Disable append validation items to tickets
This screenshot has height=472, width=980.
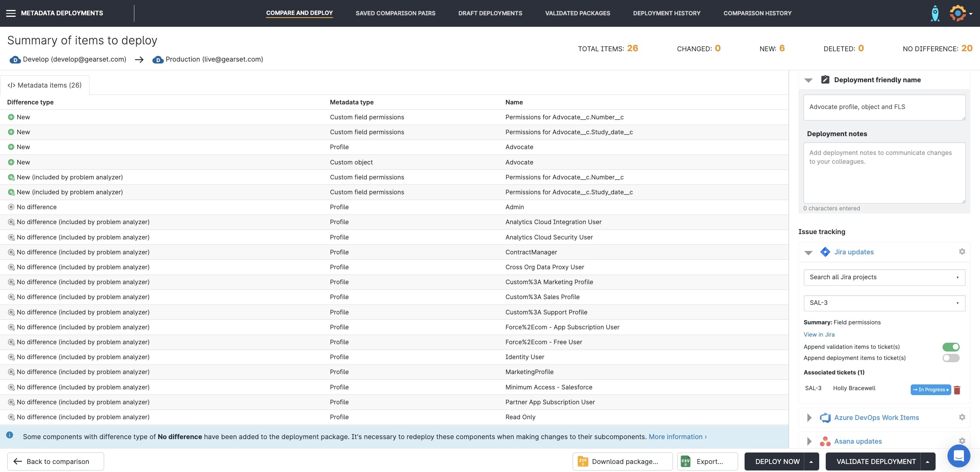point(951,347)
